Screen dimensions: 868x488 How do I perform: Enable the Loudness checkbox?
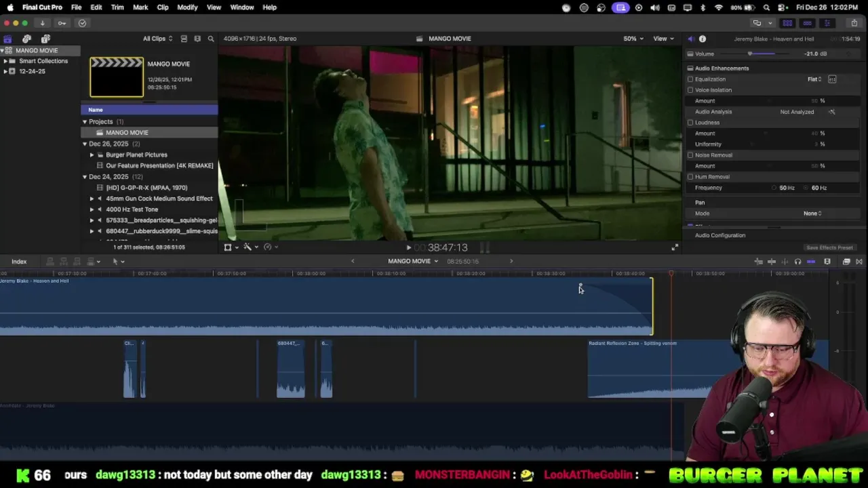tap(690, 123)
